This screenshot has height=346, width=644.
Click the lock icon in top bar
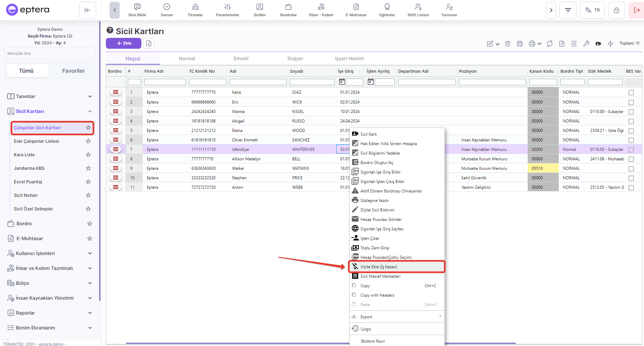(x=616, y=10)
